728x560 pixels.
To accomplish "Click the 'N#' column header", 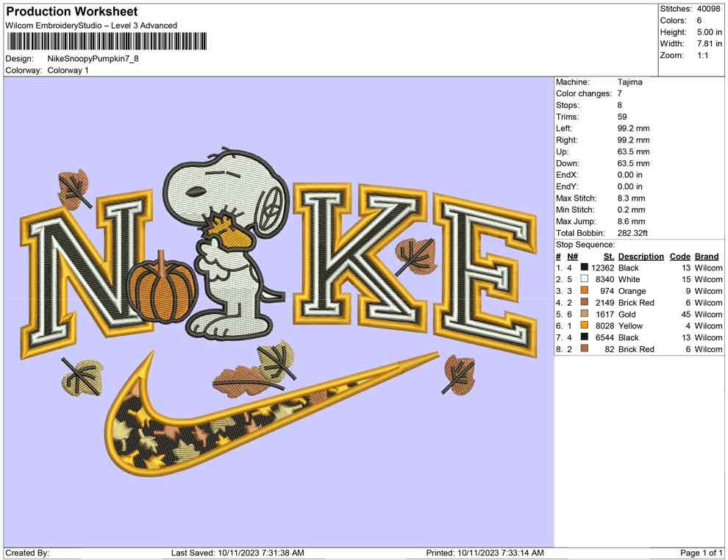I will pyautogui.click(x=572, y=256).
